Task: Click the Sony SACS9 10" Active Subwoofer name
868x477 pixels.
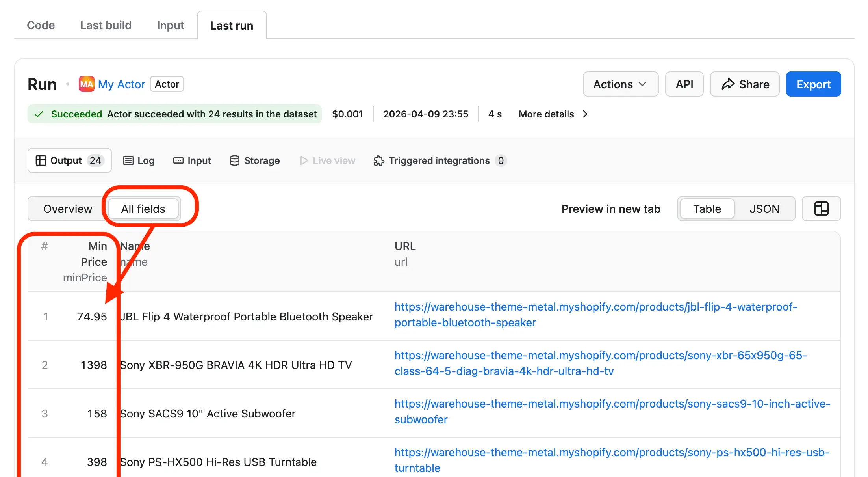Action: 208,414
